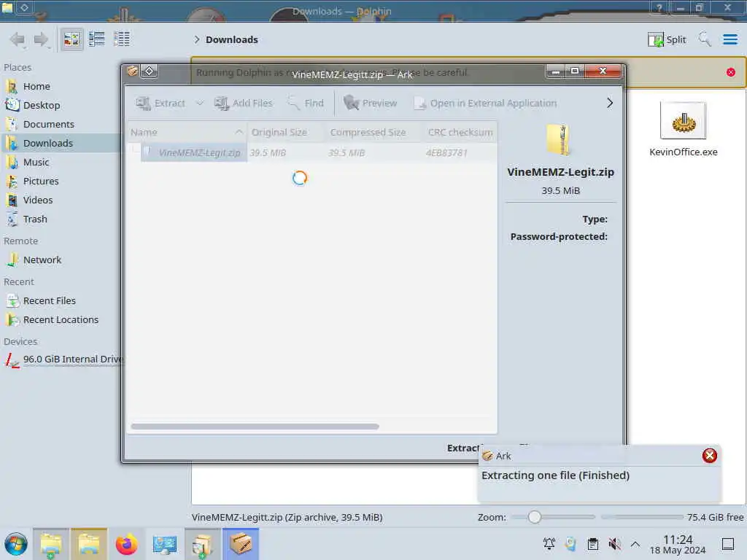The height and width of the screenshot is (560, 747).
Task: Click the Split view button
Action: point(667,39)
